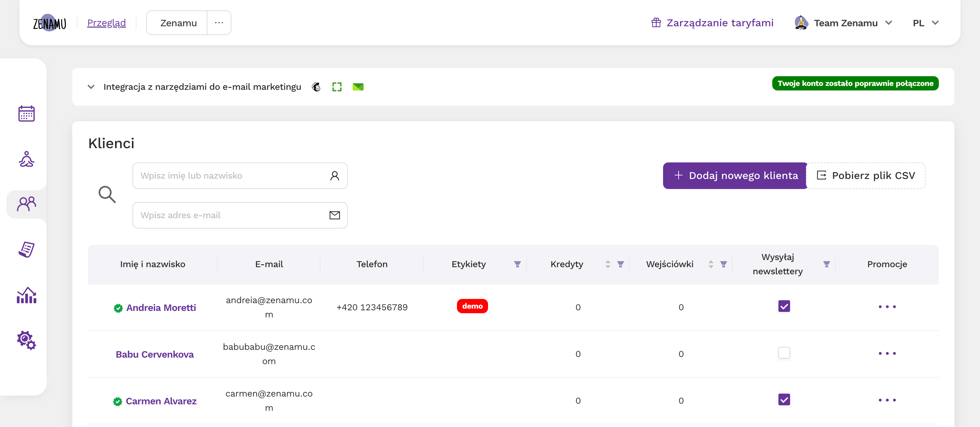This screenshot has width=980, height=427.
Task: Open the settings gears sidebar icon
Action: (x=27, y=340)
